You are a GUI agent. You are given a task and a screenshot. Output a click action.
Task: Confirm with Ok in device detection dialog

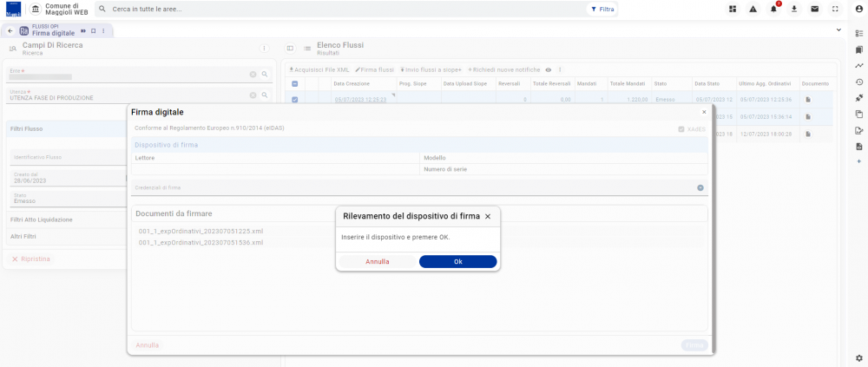pos(457,262)
